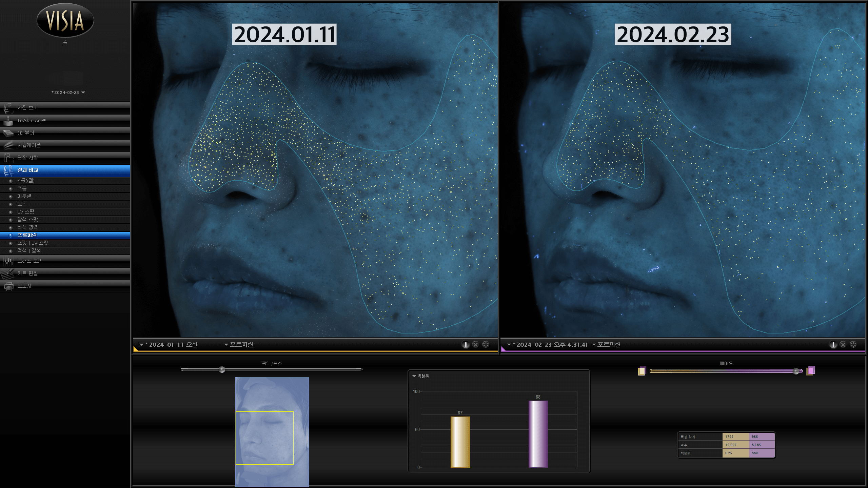The image size is (868, 488).
Task: Open the 보고서 report printer icon
Action: click(x=8, y=286)
